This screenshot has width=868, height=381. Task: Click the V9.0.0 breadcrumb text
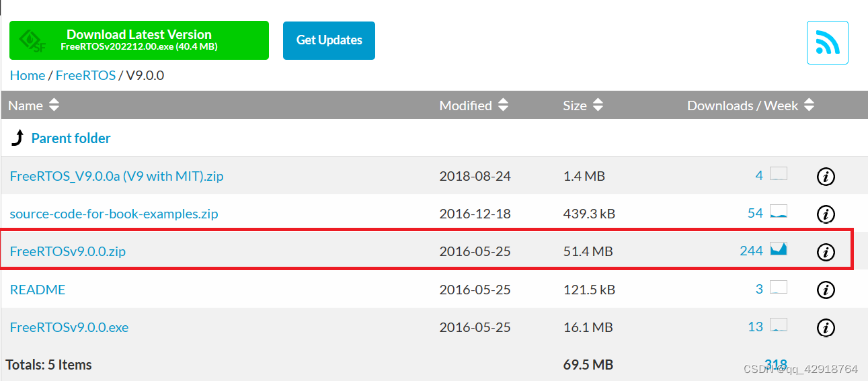(x=144, y=75)
